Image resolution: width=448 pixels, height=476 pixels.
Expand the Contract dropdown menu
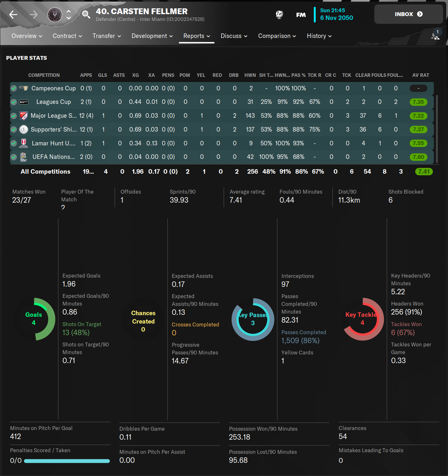pos(68,36)
